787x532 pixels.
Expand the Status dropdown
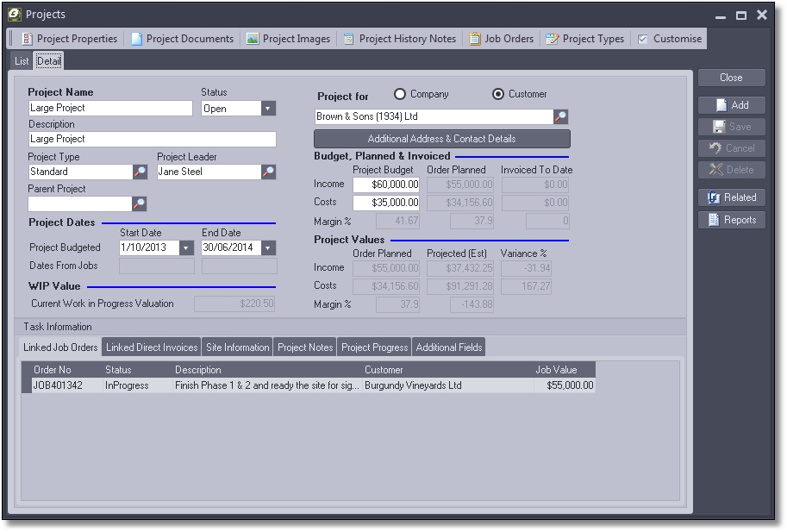pyautogui.click(x=268, y=109)
